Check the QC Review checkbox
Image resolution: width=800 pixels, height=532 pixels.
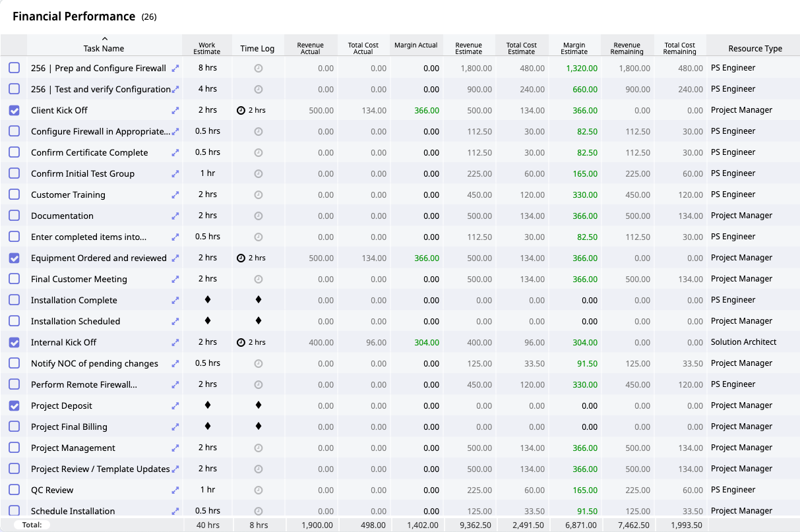[14, 490]
